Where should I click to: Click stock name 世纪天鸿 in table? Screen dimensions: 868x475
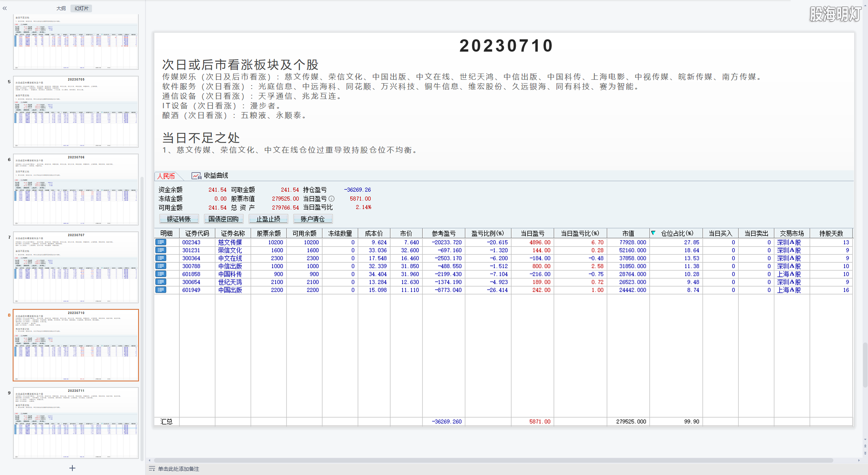click(230, 282)
